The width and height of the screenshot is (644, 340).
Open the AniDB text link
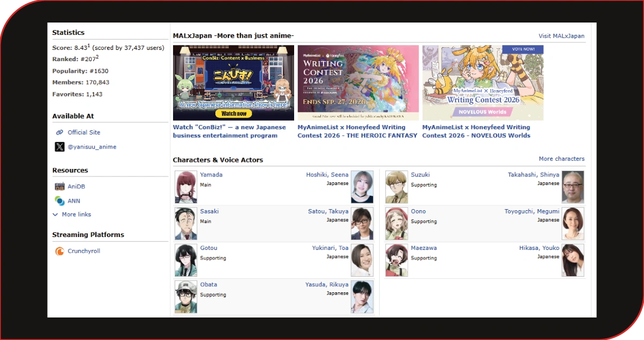click(x=76, y=187)
